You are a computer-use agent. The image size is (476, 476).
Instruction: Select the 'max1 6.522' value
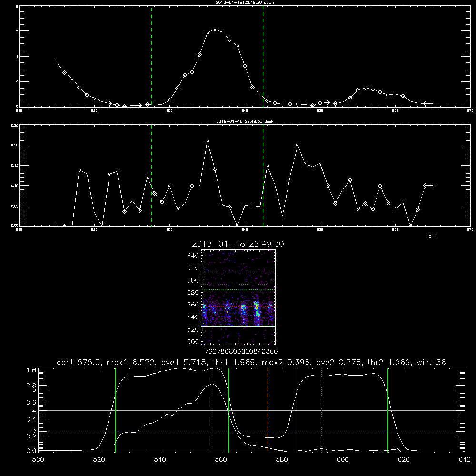point(132,362)
